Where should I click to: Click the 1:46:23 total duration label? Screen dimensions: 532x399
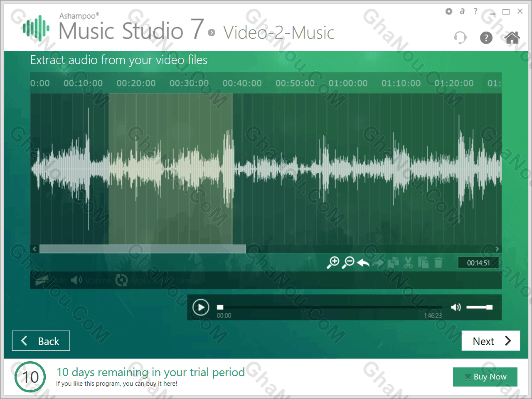[433, 315]
